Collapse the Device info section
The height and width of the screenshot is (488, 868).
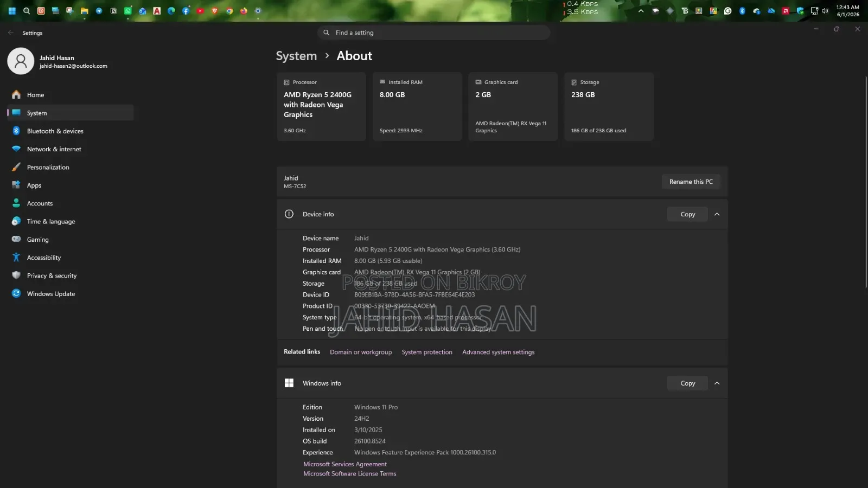(x=717, y=214)
